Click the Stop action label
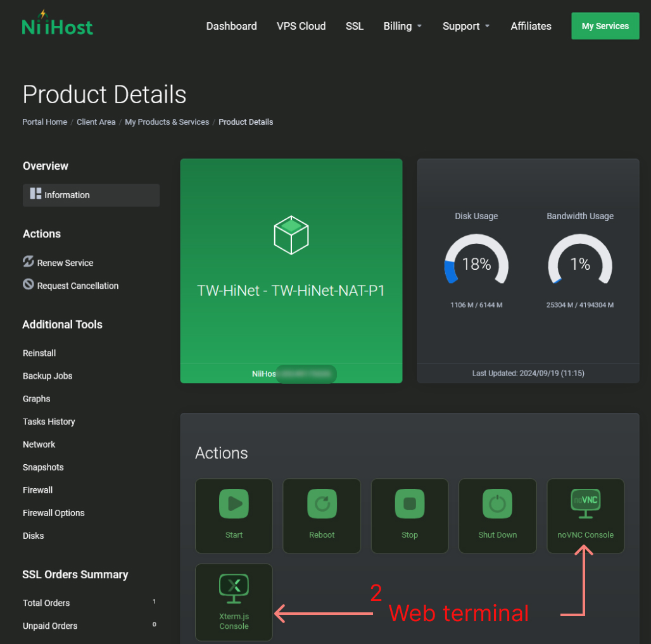The image size is (651, 644). click(x=409, y=535)
